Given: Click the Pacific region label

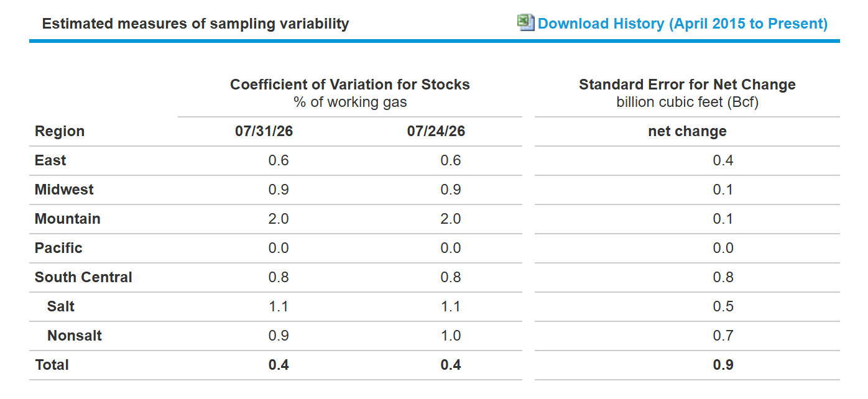Looking at the screenshot, I should 58,248.
